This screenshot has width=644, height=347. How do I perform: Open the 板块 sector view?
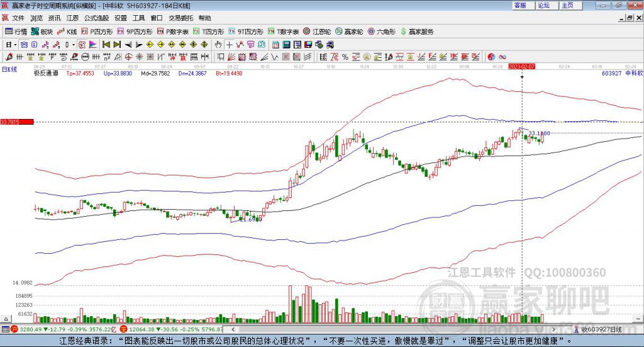tap(43, 31)
